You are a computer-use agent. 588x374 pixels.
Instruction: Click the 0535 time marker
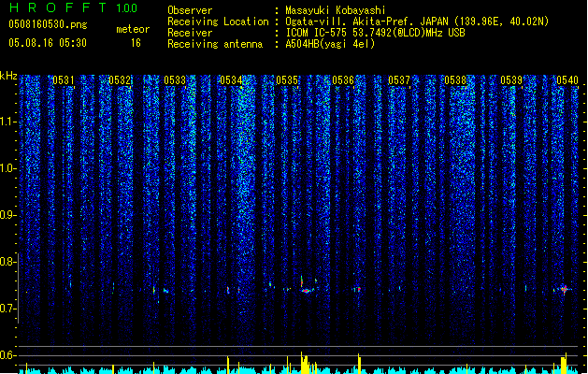click(287, 80)
